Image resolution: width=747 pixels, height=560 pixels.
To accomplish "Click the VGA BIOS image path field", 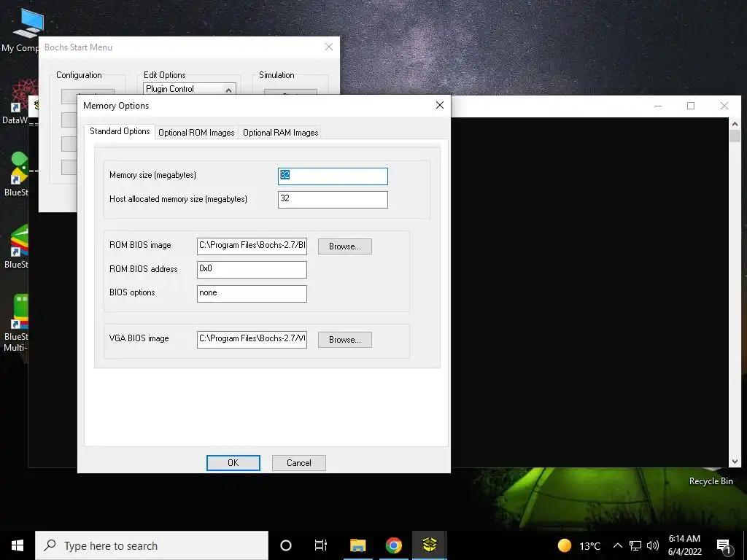I will pyautogui.click(x=252, y=340).
